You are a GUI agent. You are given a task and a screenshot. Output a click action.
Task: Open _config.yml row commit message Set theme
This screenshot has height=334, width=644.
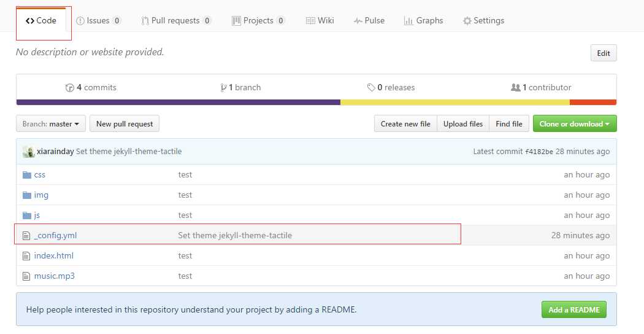click(x=235, y=235)
